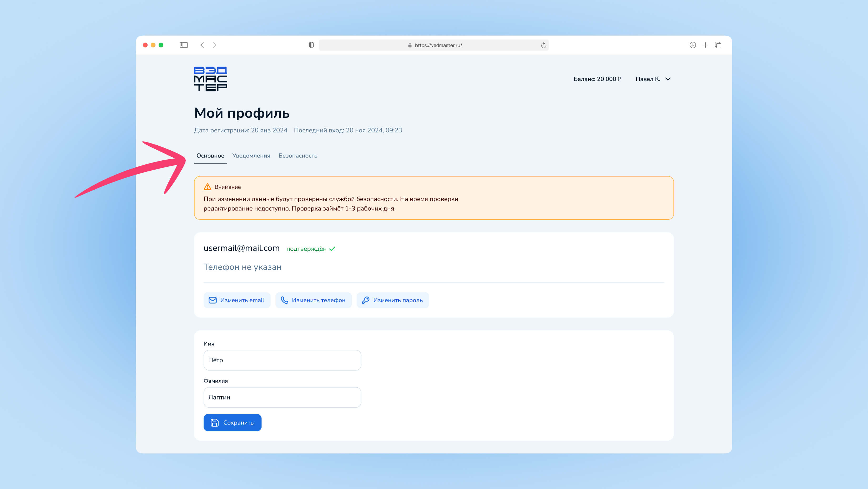
Task: Click the privacy shield icon
Action: pyautogui.click(x=311, y=45)
